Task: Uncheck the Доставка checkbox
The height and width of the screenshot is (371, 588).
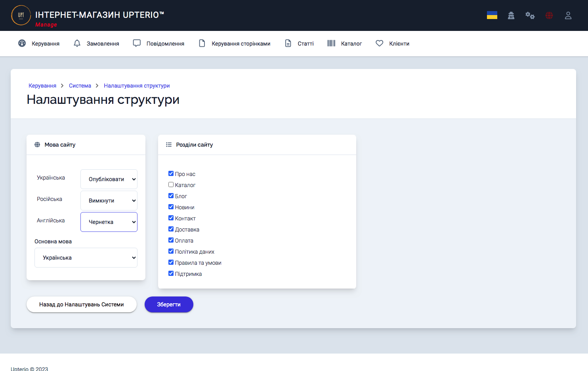Action: coord(171,229)
